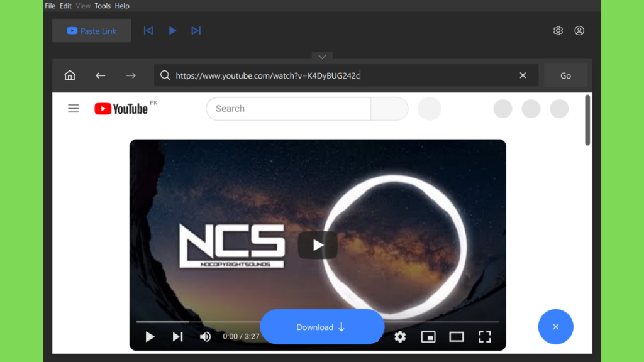Click the Paste Link button

coord(92,31)
